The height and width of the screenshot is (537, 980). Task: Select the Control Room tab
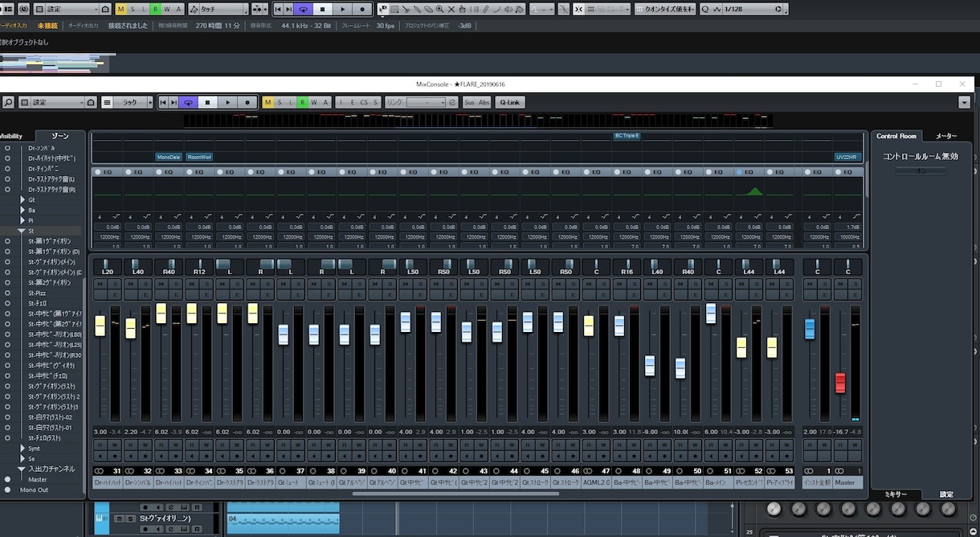896,136
